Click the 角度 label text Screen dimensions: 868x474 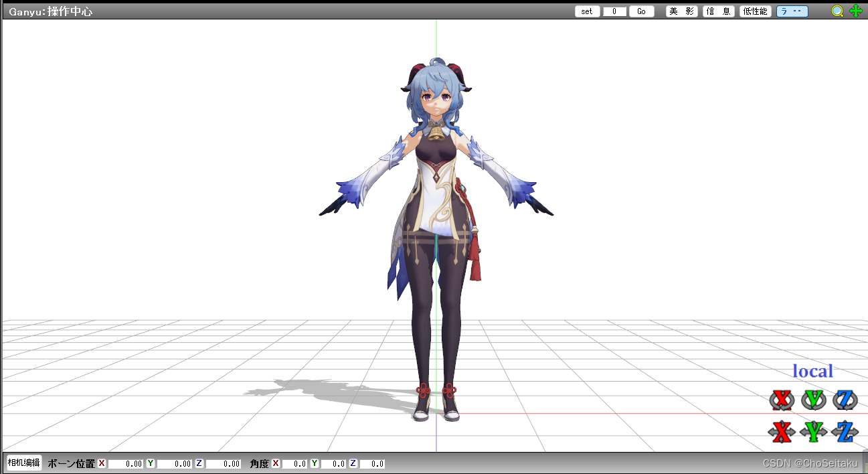pyautogui.click(x=259, y=463)
